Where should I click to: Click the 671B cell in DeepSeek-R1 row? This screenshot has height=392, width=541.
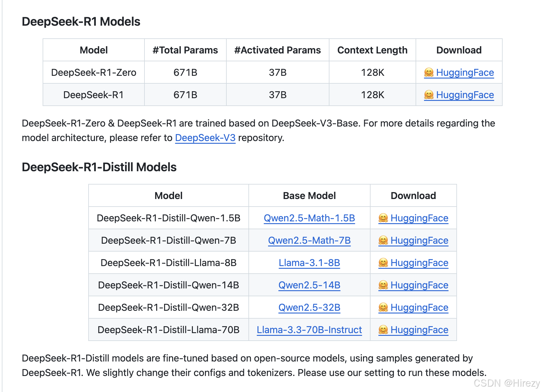tap(185, 95)
